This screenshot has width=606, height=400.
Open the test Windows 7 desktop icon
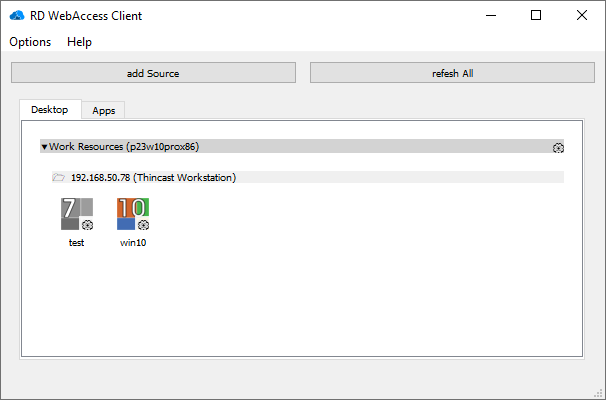click(73, 212)
